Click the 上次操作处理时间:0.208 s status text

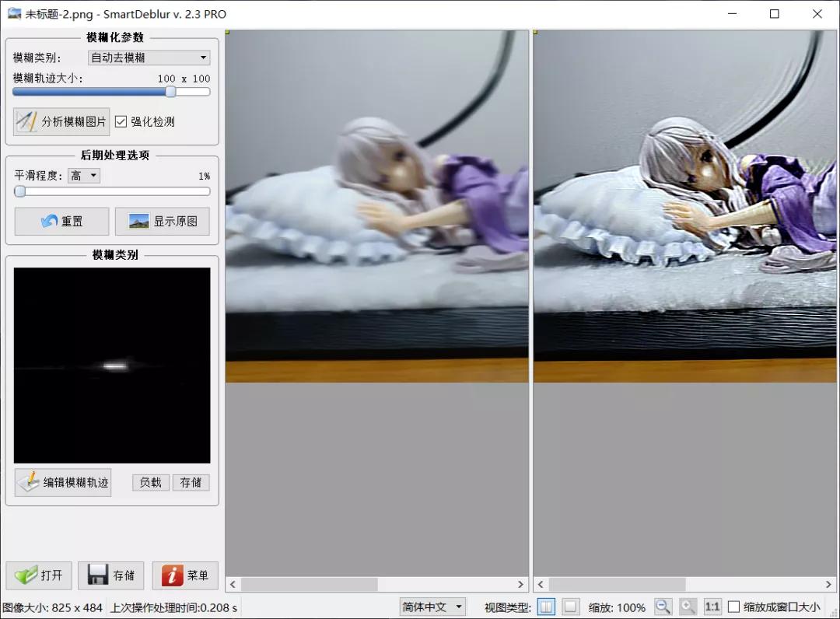click(x=173, y=608)
